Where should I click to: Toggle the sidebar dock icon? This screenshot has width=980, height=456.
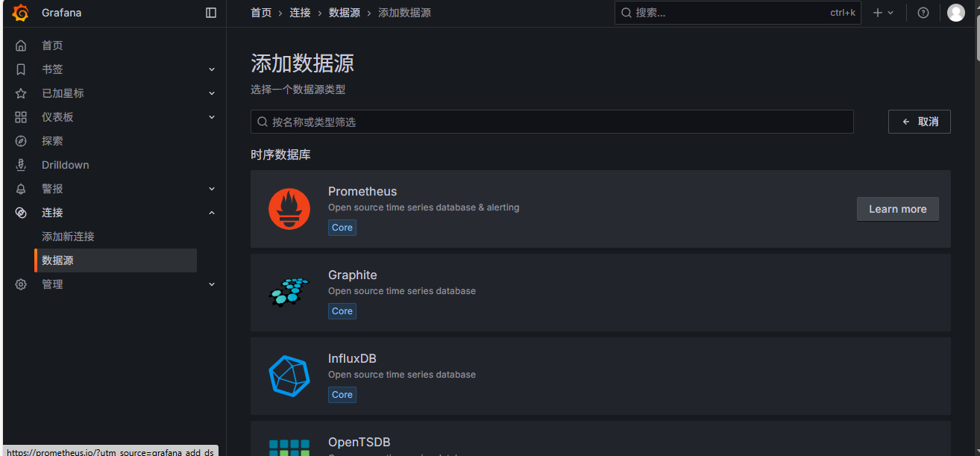click(211, 13)
